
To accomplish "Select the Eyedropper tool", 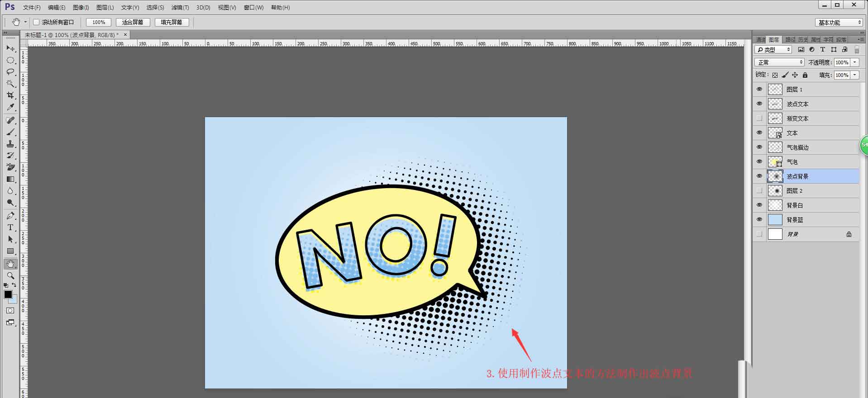I will coord(10,107).
